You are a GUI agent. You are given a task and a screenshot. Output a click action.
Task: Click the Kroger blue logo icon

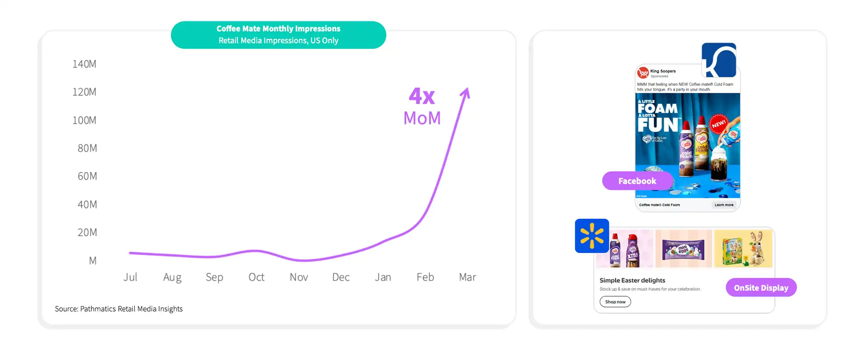coord(719,60)
